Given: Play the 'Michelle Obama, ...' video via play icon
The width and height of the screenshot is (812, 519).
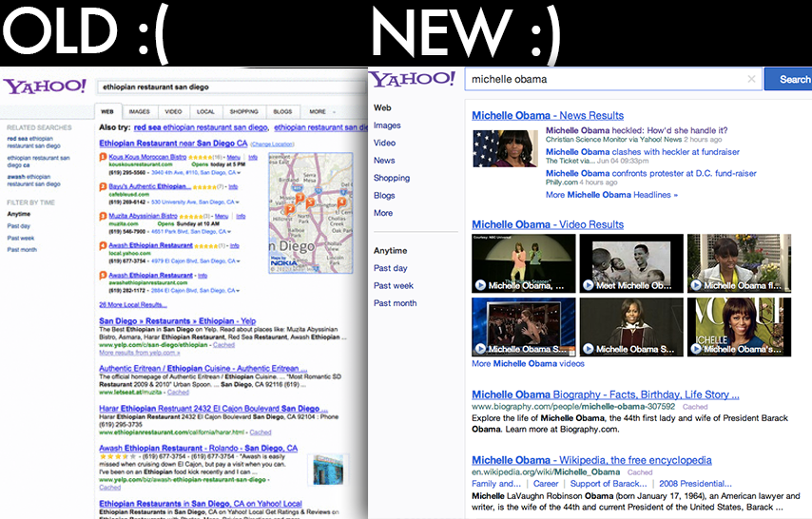Looking at the screenshot, I should 480,285.
